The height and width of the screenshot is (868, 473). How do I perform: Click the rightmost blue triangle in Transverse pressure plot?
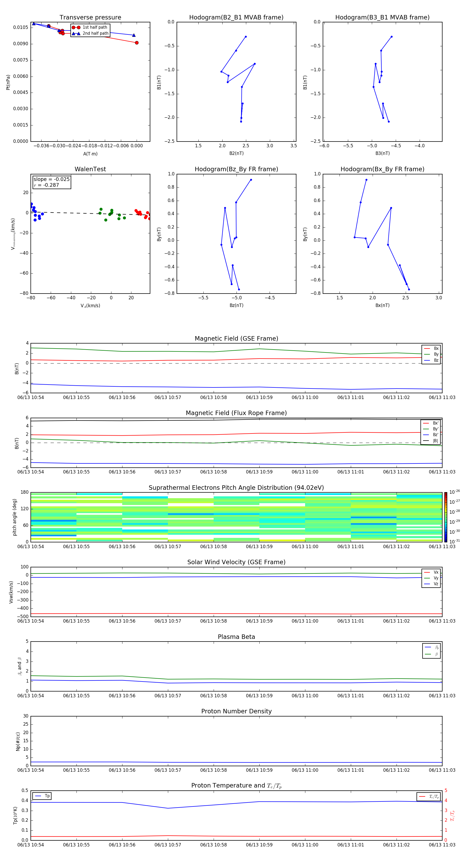pos(134,36)
